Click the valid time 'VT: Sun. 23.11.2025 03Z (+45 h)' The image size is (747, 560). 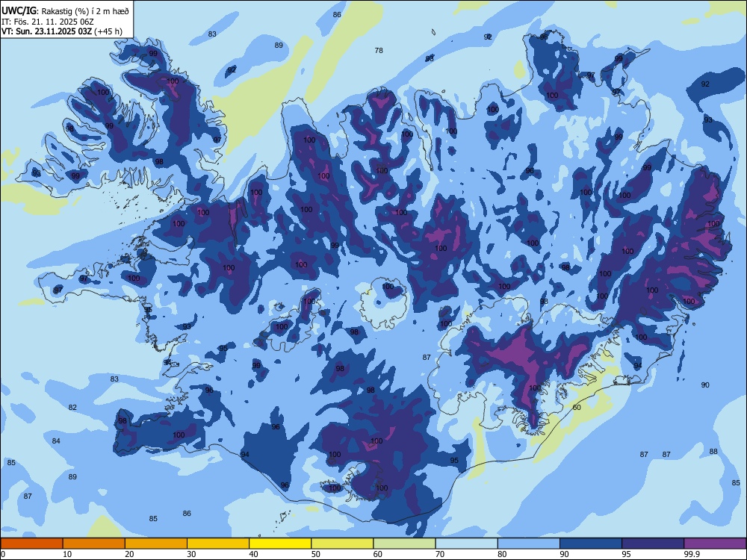(62, 31)
